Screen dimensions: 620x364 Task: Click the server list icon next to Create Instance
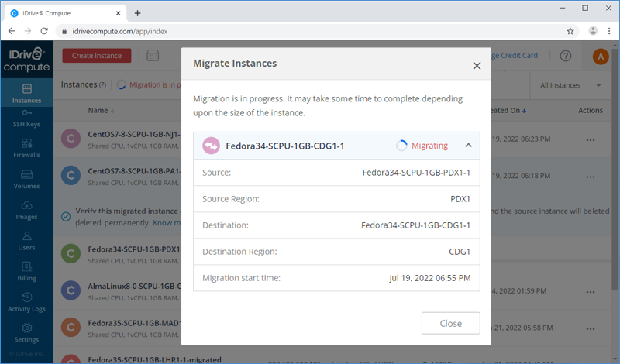click(x=153, y=56)
